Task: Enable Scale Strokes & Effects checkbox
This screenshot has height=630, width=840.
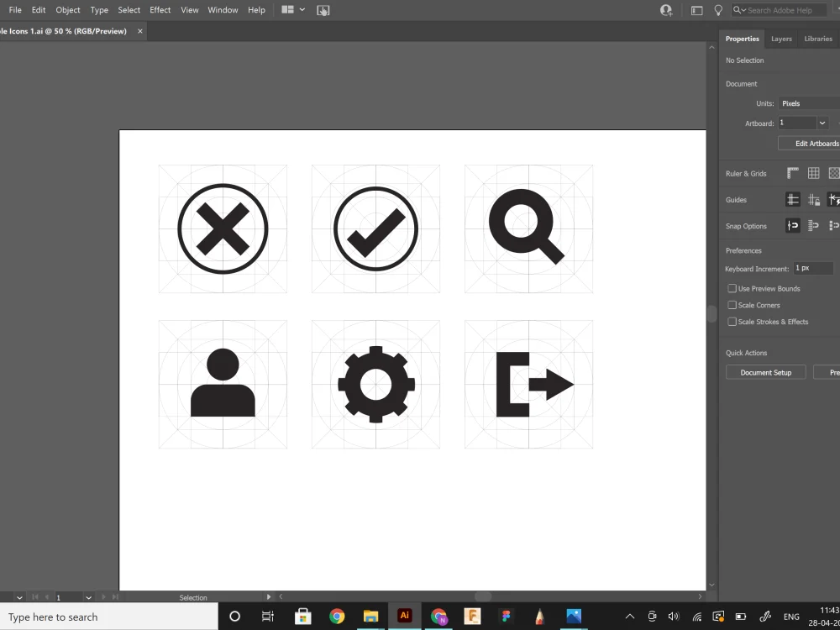Action: [x=732, y=322]
